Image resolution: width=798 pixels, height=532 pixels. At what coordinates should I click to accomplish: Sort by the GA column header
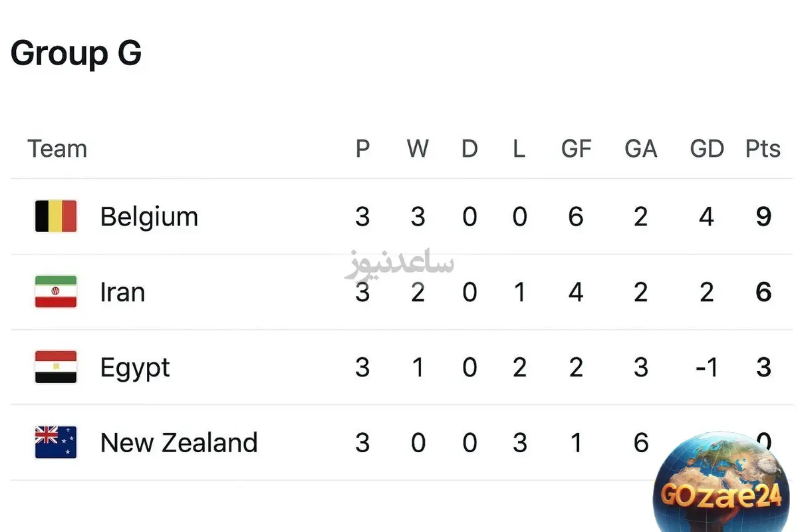[640, 149]
